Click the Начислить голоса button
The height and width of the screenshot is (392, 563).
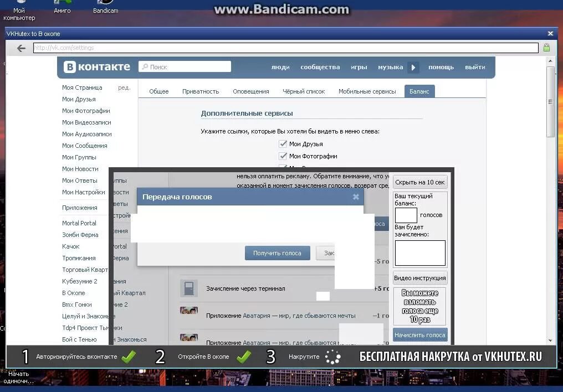click(x=420, y=335)
